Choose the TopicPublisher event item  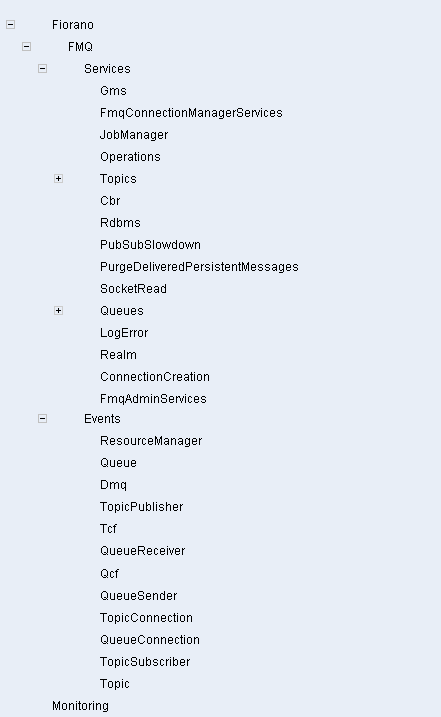click(142, 507)
